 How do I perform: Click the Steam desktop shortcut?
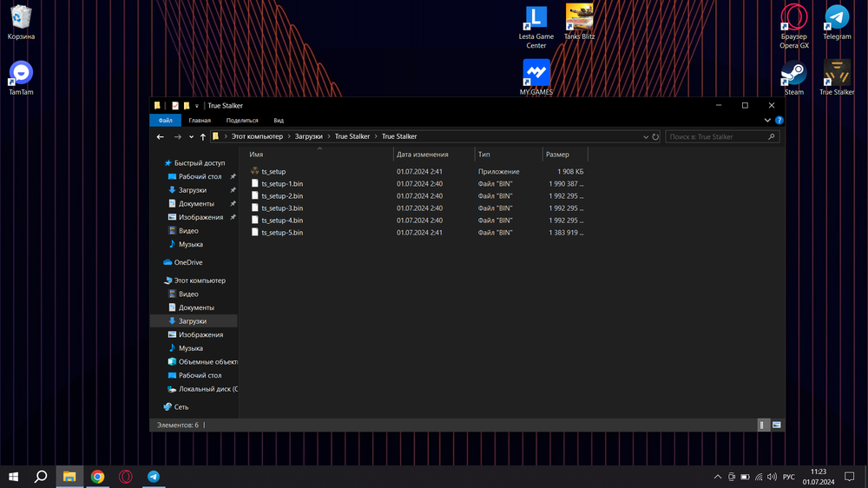tap(793, 74)
